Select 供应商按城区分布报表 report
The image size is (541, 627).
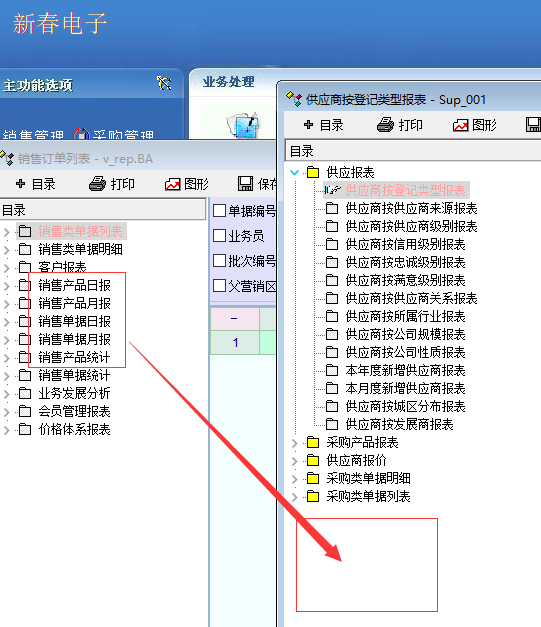point(405,406)
